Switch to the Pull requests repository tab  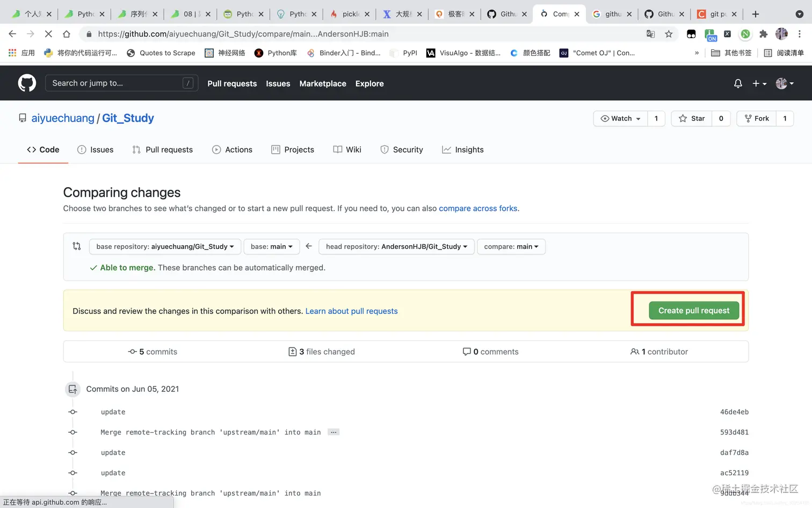point(162,149)
